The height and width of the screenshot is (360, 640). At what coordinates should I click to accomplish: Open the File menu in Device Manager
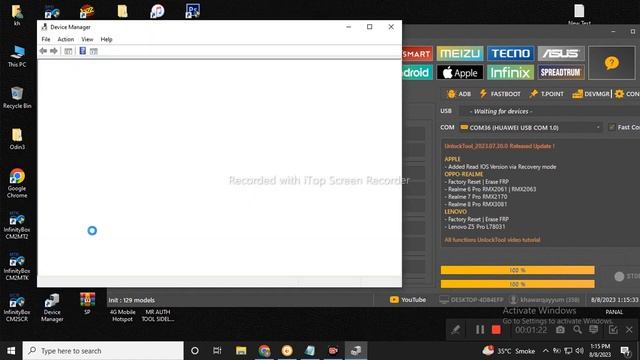click(x=46, y=39)
